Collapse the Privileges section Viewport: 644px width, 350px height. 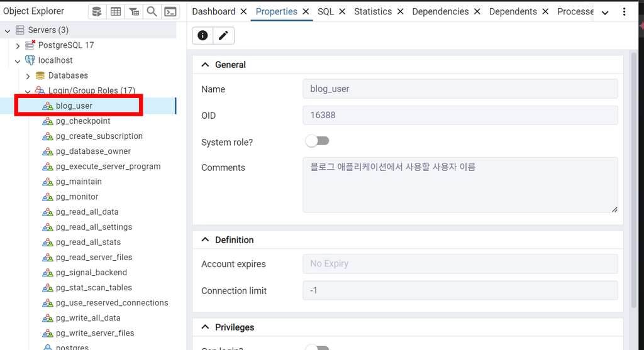tap(206, 327)
